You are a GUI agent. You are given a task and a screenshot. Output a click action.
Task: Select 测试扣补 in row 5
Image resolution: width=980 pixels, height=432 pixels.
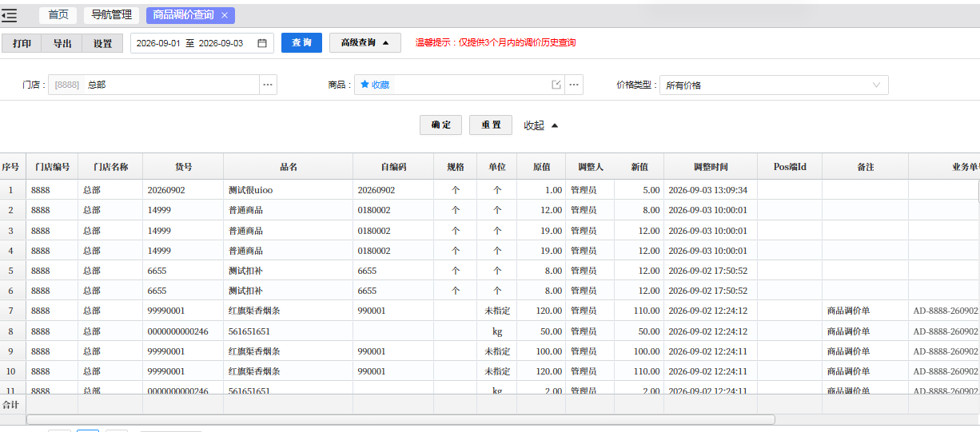coord(245,271)
